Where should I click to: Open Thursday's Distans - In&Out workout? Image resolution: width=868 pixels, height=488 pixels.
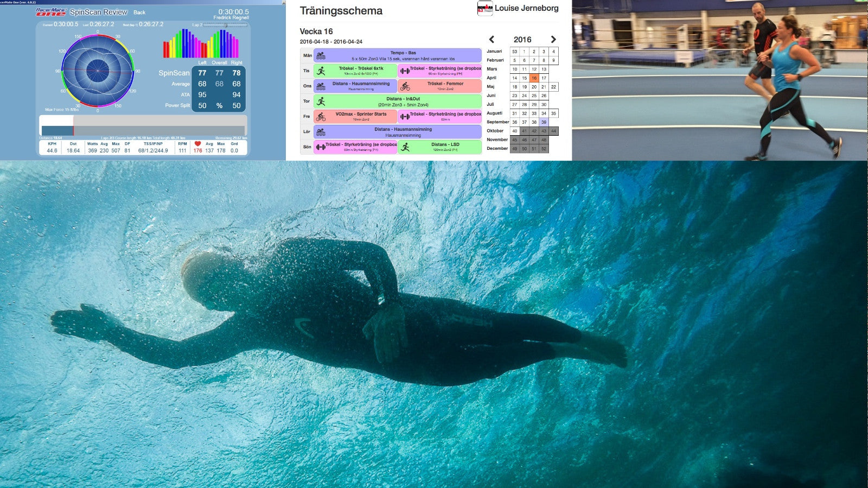click(403, 102)
